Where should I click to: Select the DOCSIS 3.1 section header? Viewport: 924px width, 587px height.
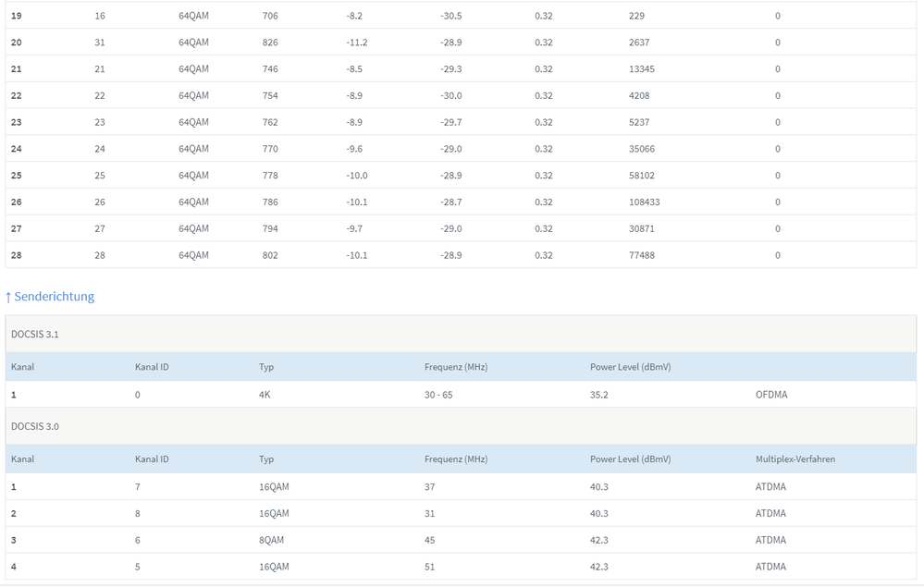click(x=461, y=335)
